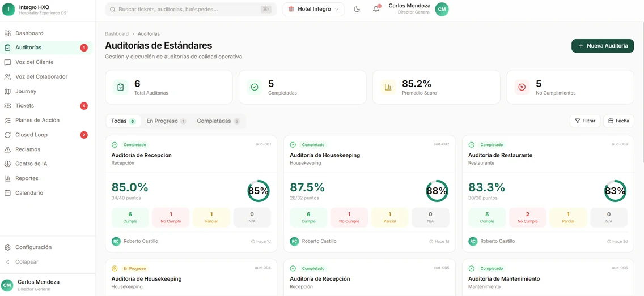Open the Tickets ticket icon
The height and width of the screenshot is (296, 644).
click(7, 106)
